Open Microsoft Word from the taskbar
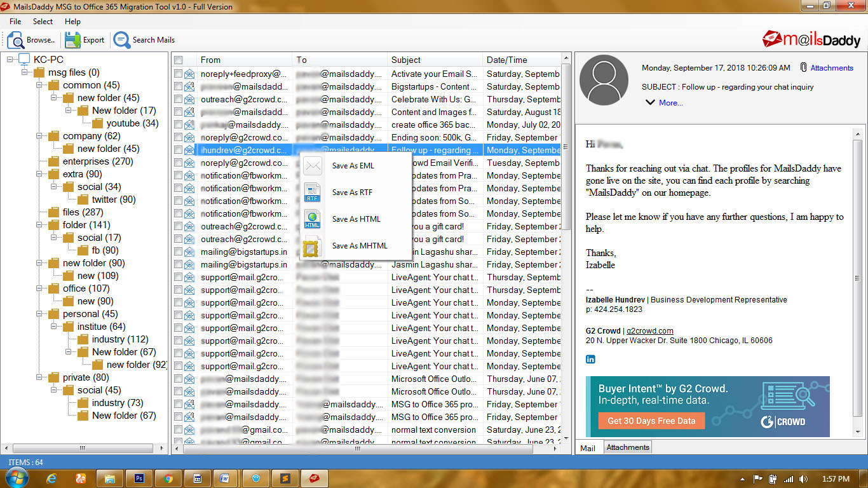 pos(225,478)
